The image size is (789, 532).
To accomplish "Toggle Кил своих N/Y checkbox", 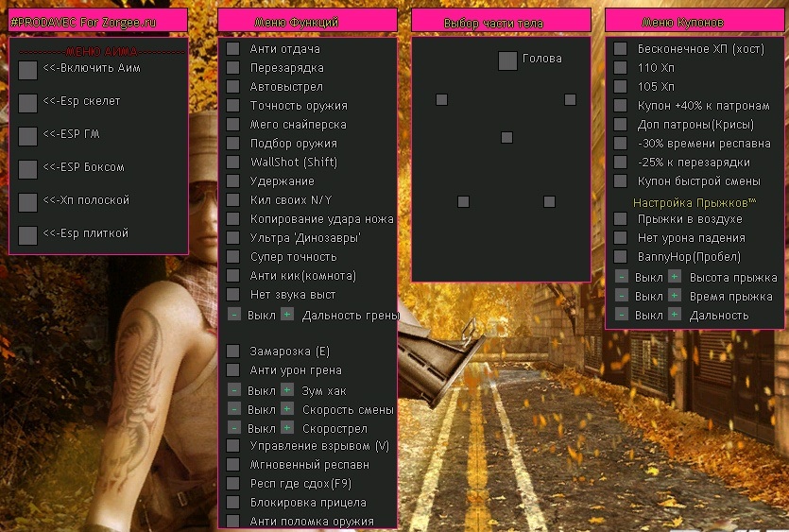I will [233, 199].
